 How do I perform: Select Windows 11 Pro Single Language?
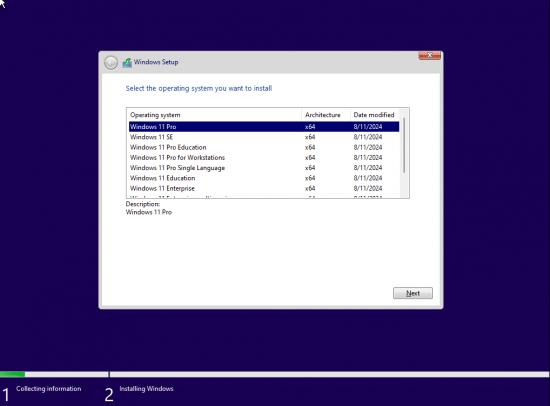pyautogui.click(x=264, y=168)
